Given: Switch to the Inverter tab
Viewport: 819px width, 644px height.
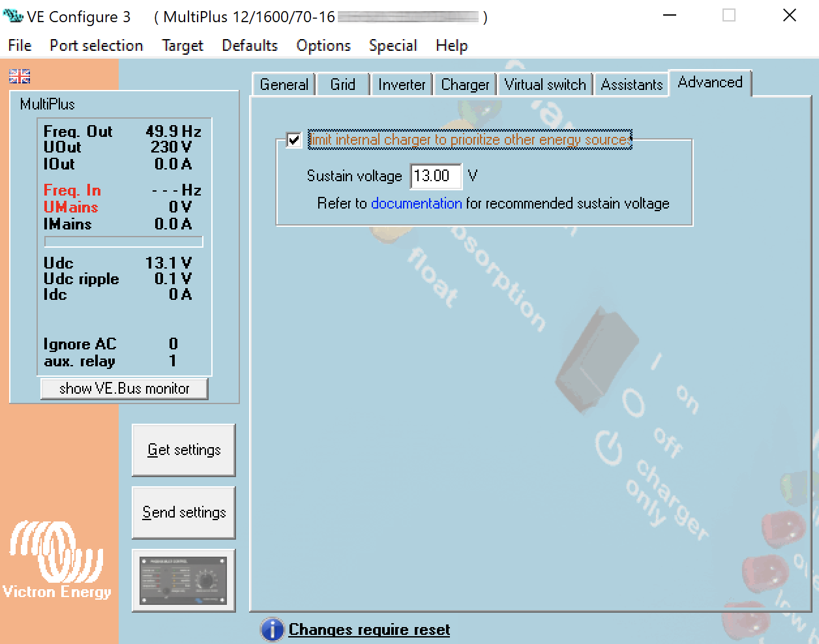Looking at the screenshot, I should pos(401,84).
